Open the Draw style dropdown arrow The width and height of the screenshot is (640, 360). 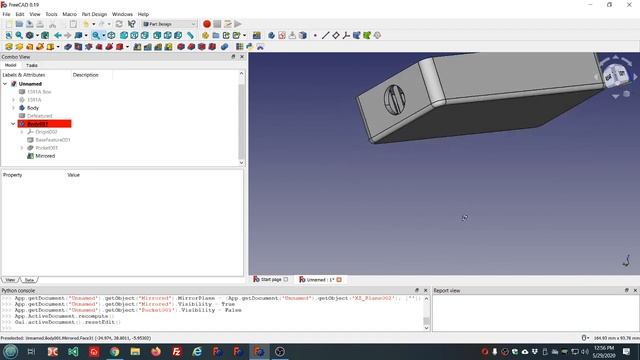pyautogui.click(x=37, y=36)
